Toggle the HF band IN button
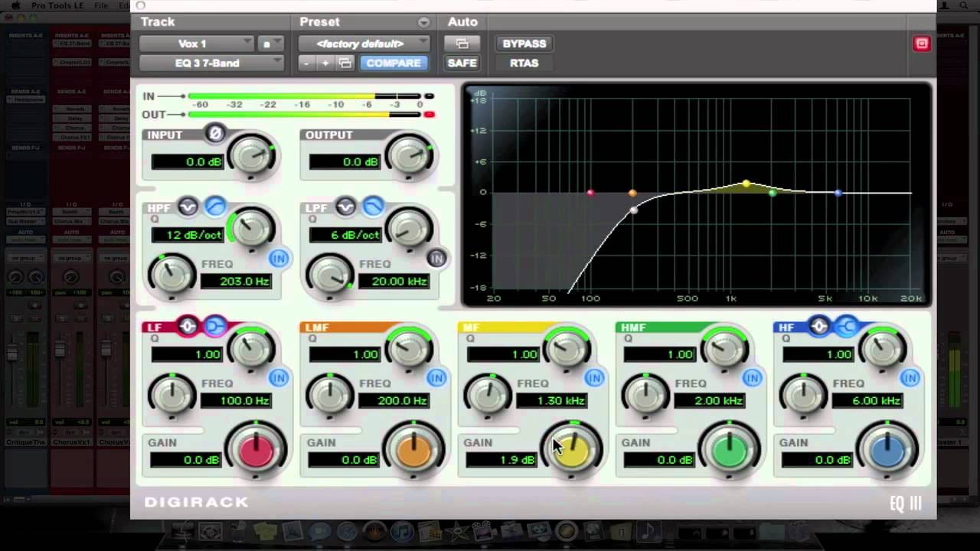This screenshot has height=551, width=980. click(910, 378)
